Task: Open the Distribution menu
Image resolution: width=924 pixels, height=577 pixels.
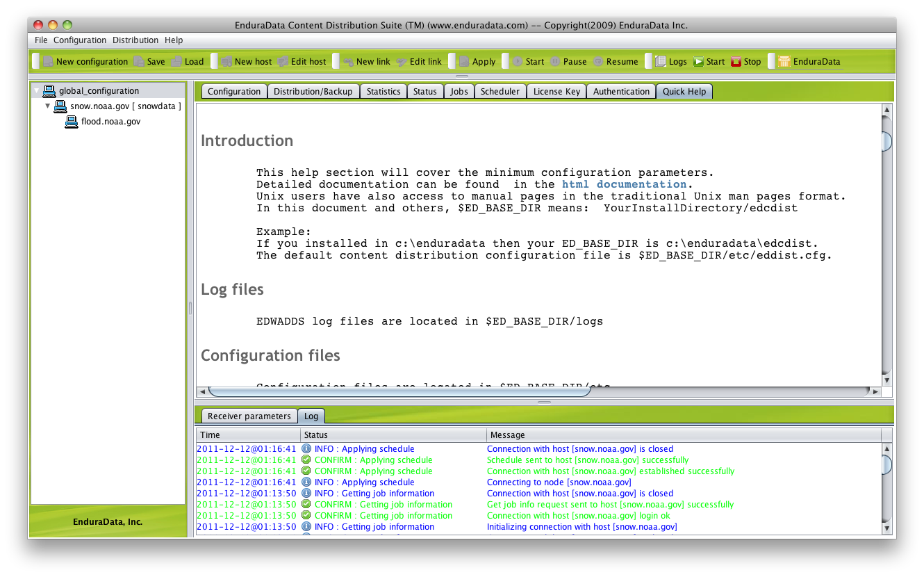Action: [x=135, y=40]
